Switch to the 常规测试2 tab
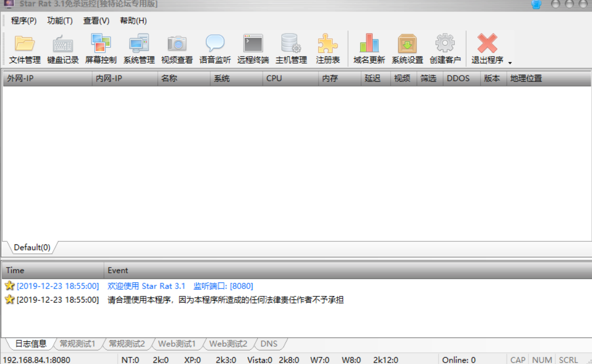Viewport: 592px width, 364px height. coord(127,344)
